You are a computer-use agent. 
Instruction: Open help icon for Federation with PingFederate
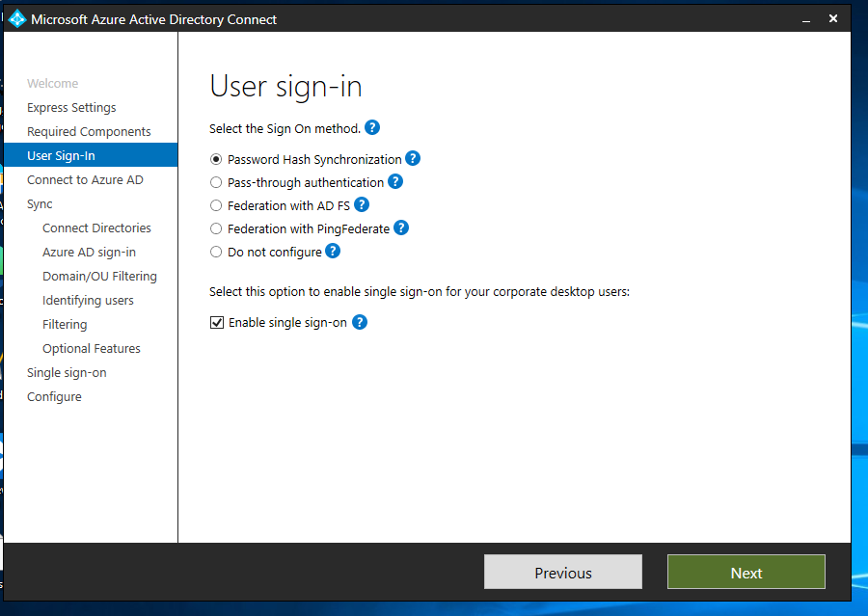click(x=401, y=228)
